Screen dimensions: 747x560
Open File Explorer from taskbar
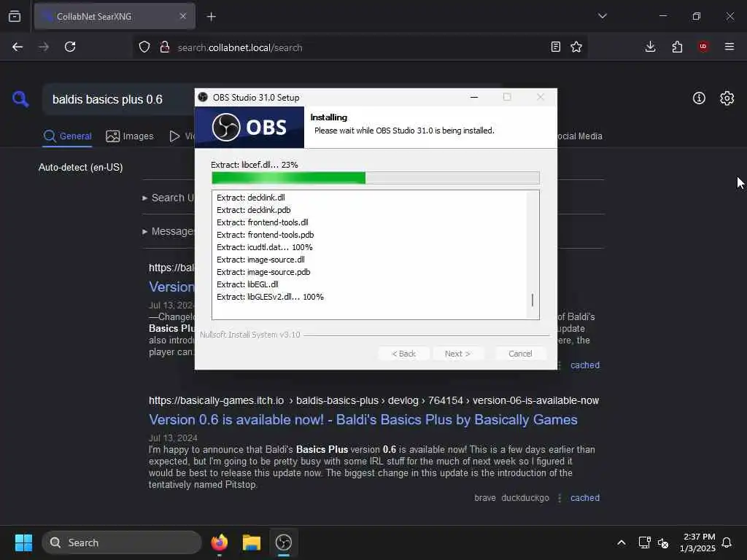(252, 542)
